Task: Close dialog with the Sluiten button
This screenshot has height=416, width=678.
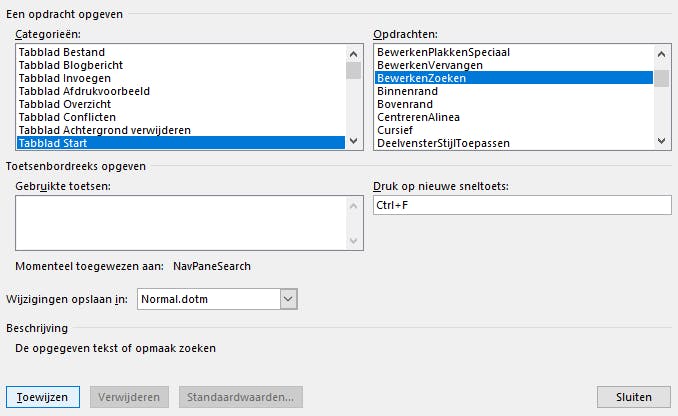Action: (x=633, y=397)
